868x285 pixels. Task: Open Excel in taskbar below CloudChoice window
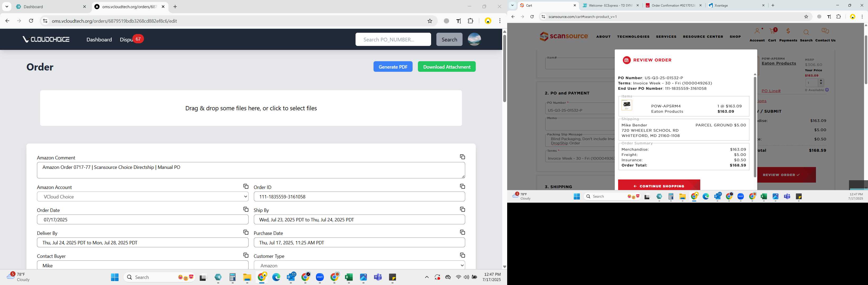click(x=349, y=277)
